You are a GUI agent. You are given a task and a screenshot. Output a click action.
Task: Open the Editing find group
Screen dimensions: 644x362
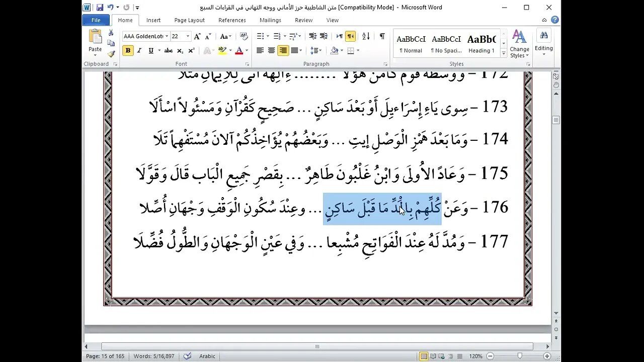click(543, 42)
